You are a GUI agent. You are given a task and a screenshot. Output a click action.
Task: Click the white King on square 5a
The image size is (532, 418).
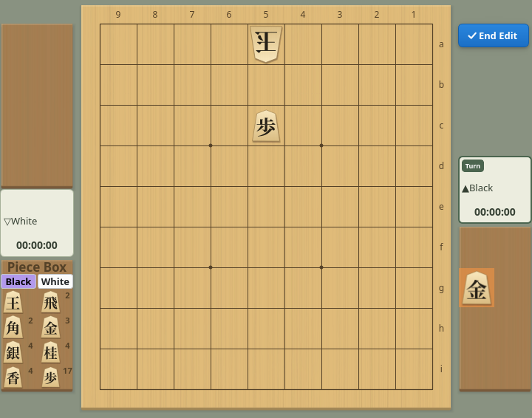click(266, 44)
